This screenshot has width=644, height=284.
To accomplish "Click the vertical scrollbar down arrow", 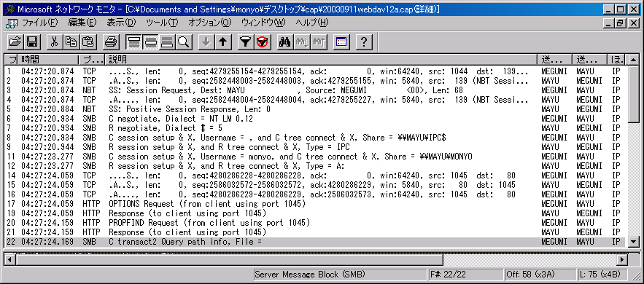I will click(x=634, y=242).
